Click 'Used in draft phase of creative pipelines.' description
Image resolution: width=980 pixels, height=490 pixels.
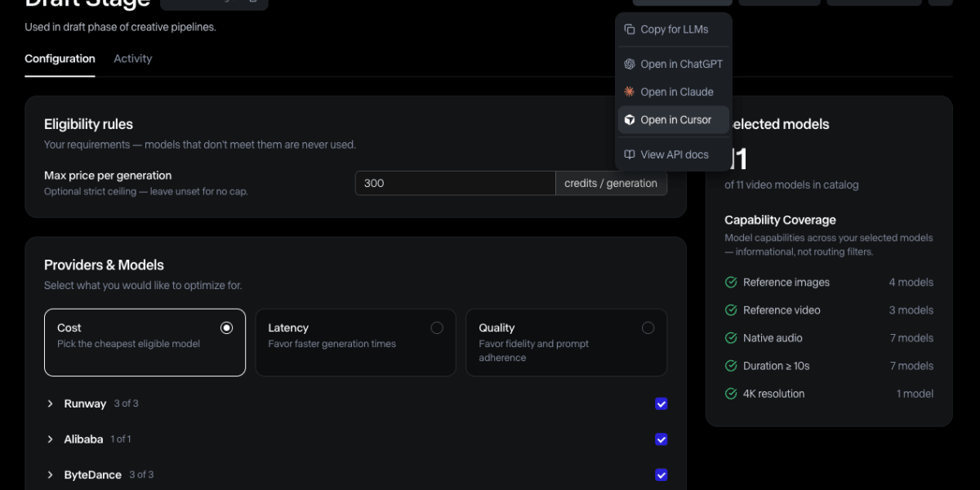coord(120,27)
